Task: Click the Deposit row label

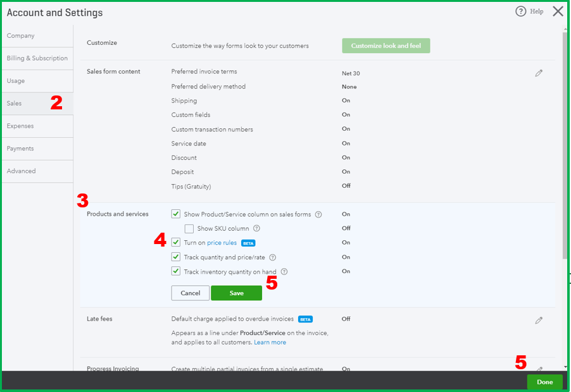Action: click(182, 172)
